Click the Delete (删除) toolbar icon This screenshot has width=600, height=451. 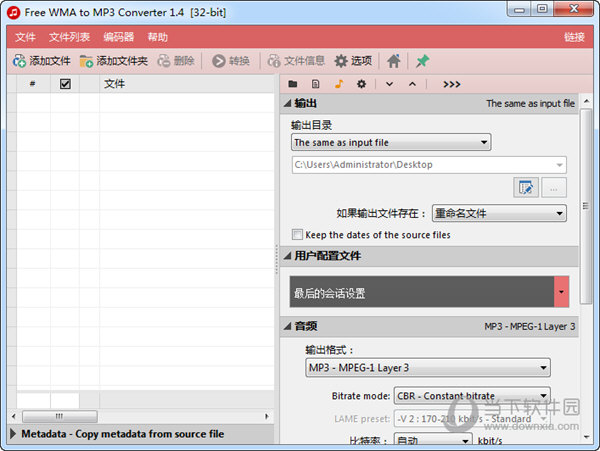164,61
